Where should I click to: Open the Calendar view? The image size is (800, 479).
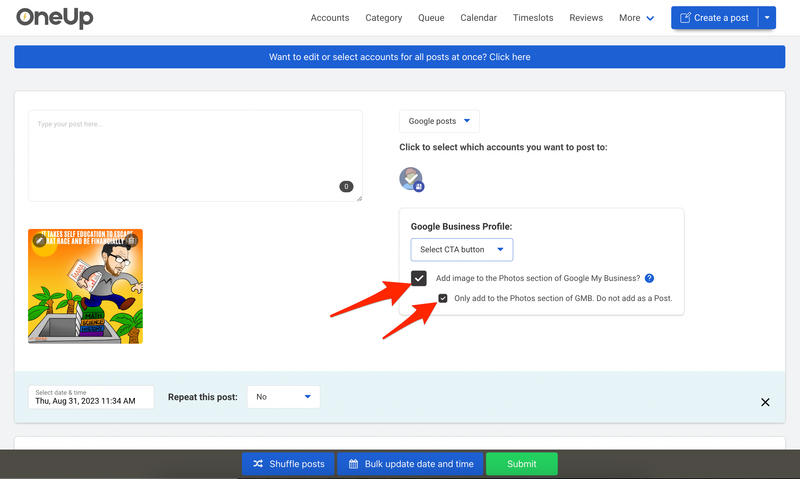(478, 18)
